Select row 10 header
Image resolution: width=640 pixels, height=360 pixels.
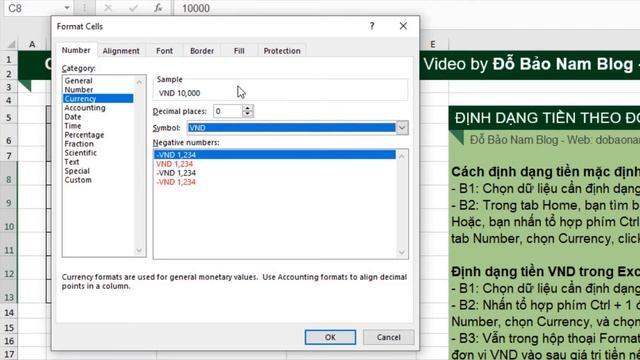point(9,227)
